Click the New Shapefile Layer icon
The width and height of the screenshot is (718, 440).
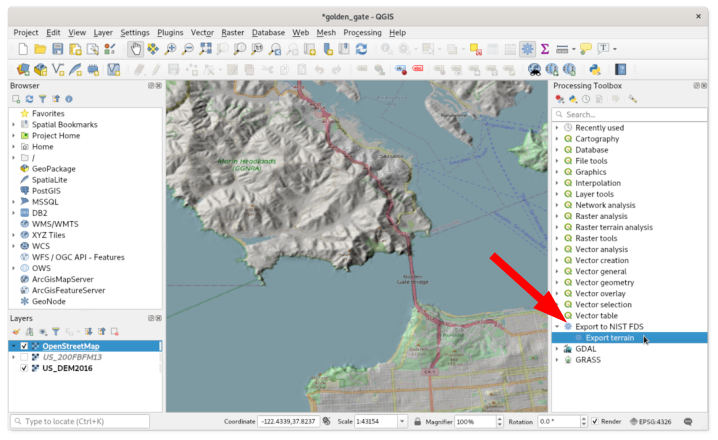pyautogui.click(x=58, y=70)
